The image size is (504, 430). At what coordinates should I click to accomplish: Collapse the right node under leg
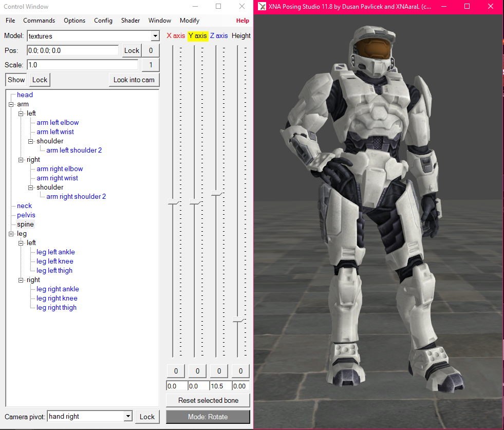point(21,280)
